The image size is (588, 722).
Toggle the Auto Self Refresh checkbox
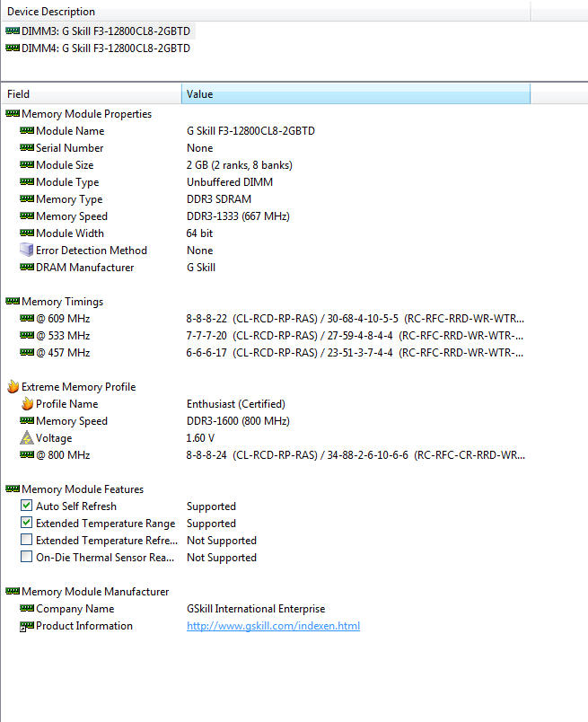(27, 506)
